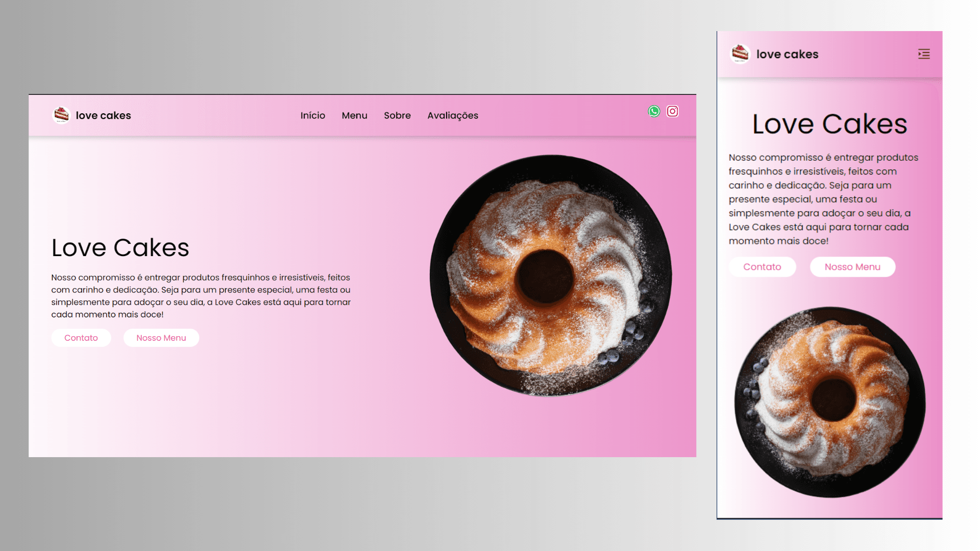Click the 'love cakes' brand name text
This screenshot has width=980, height=551.
(x=103, y=115)
